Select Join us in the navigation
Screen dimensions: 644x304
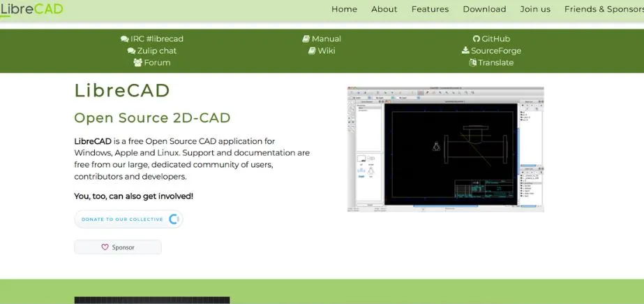[535, 9]
